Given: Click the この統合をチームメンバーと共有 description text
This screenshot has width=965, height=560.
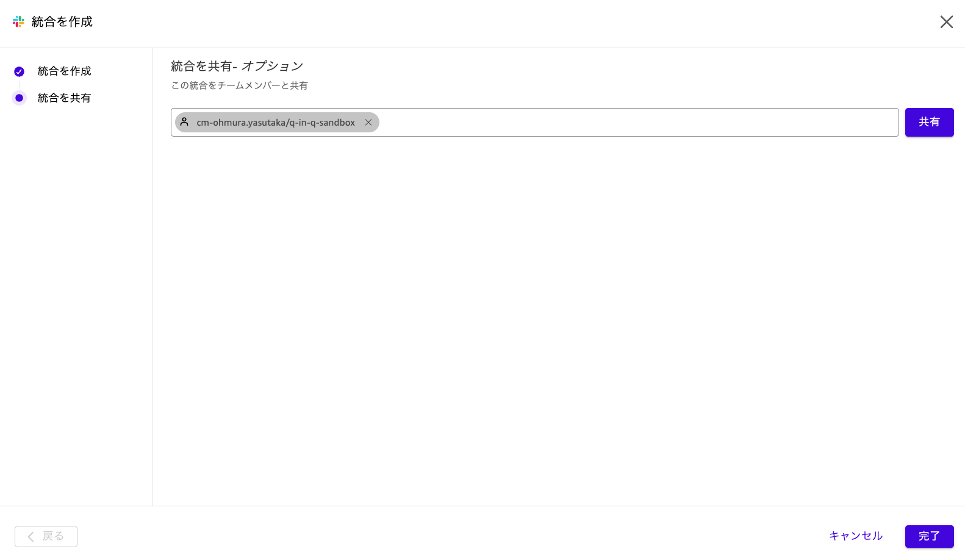Looking at the screenshot, I should [239, 85].
